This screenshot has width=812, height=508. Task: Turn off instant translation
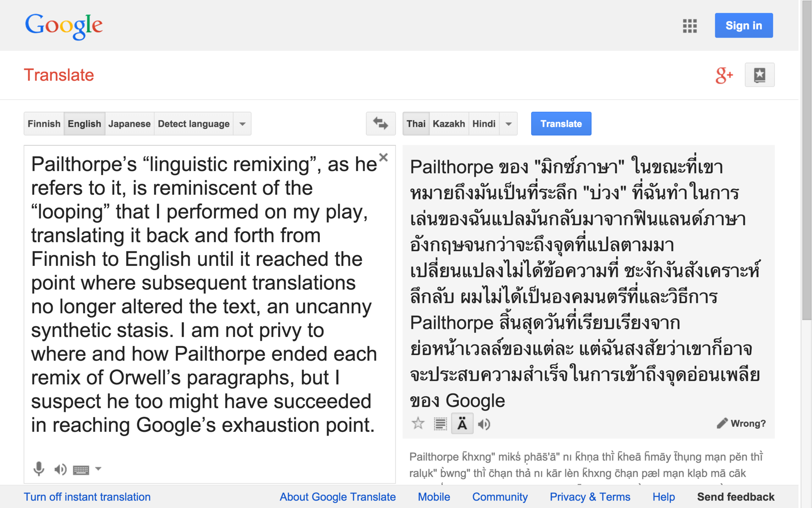point(87,497)
